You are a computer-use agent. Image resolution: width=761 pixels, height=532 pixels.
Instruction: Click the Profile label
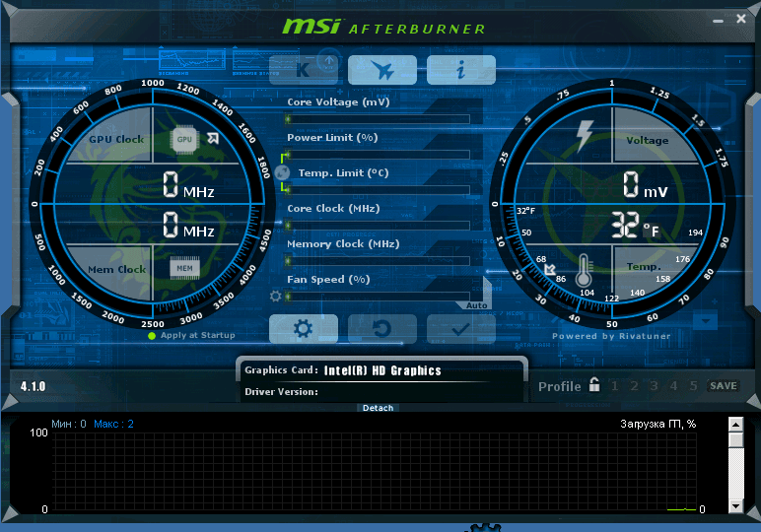(560, 386)
